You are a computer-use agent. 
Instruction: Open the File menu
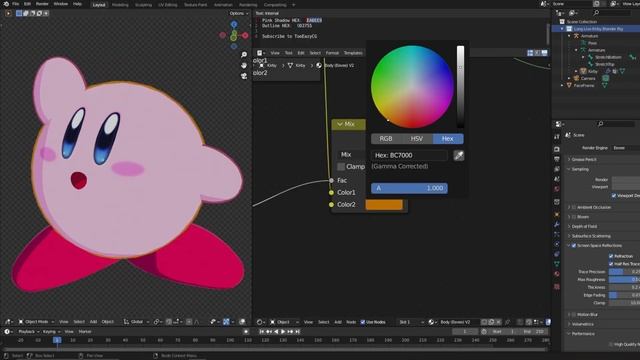[x=16, y=4]
